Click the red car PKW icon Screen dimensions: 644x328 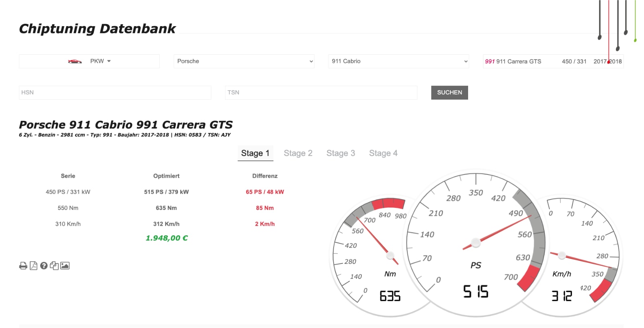pyautogui.click(x=75, y=61)
